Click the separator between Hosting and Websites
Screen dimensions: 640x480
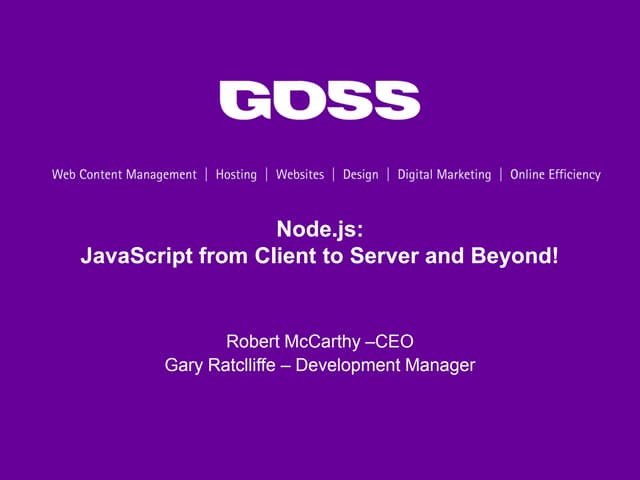(267, 174)
